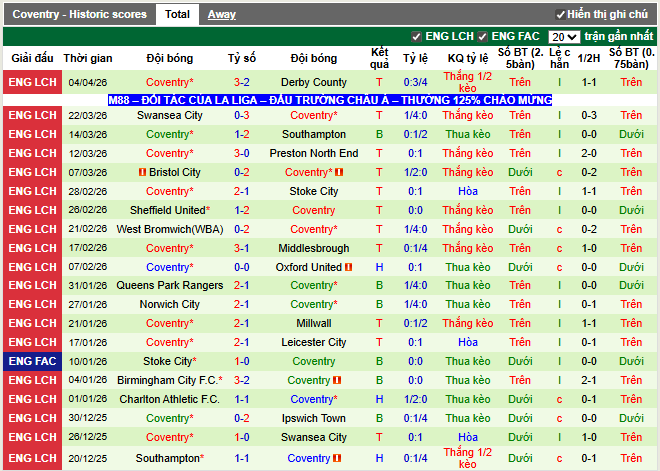
Task: Click the 3-2 score against Derby County
Action: tap(242, 82)
